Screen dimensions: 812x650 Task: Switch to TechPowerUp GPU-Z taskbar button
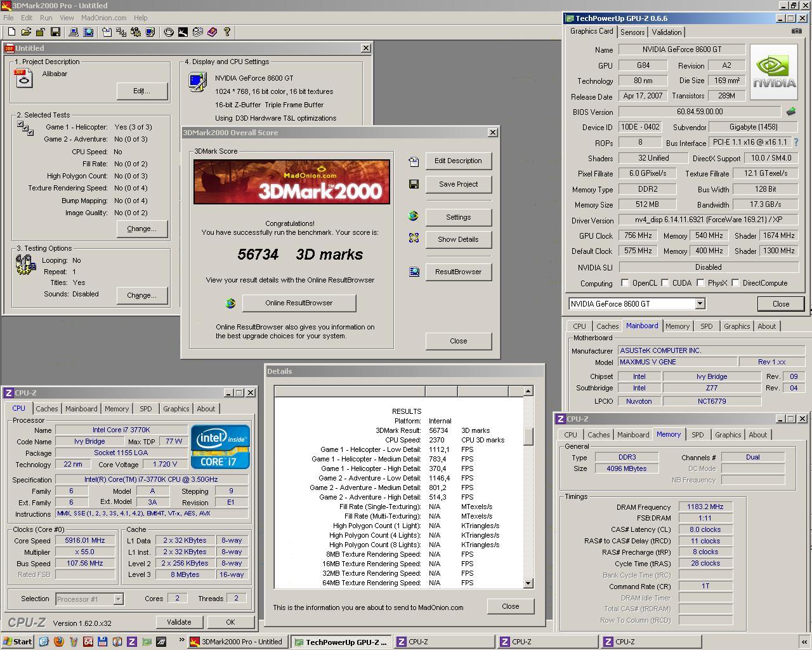coord(341,642)
